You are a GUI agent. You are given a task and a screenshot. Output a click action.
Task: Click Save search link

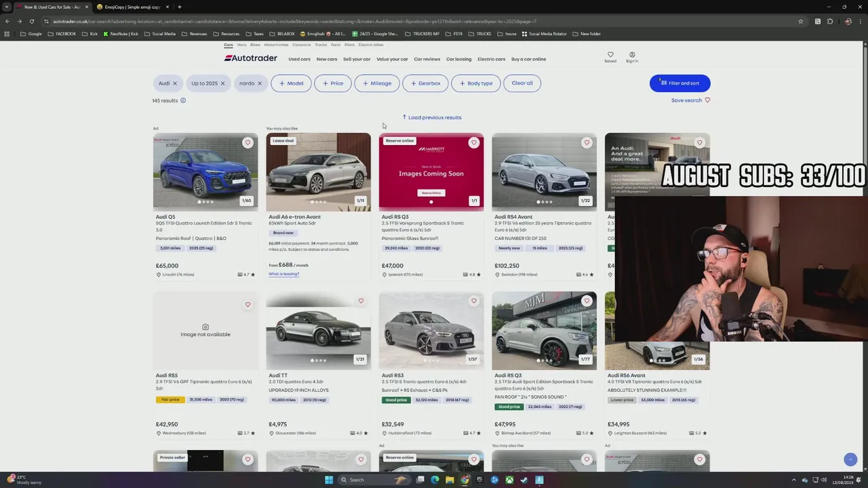[x=690, y=100]
